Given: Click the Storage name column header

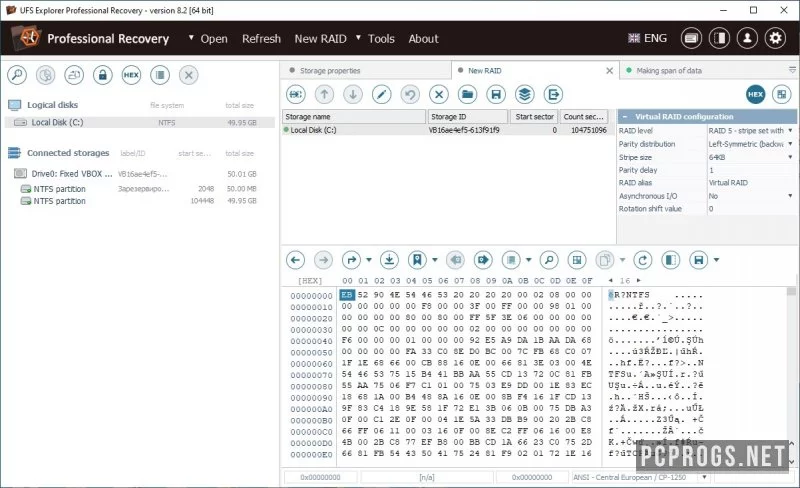Looking at the screenshot, I should click(354, 117).
